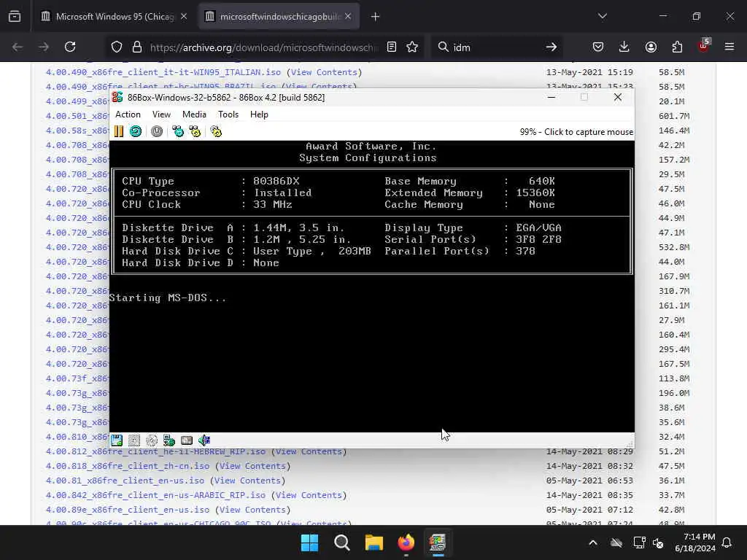Open the Action menu in 86Box
Image resolution: width=747 pixels, height=560 pixels.
(128, 114)
